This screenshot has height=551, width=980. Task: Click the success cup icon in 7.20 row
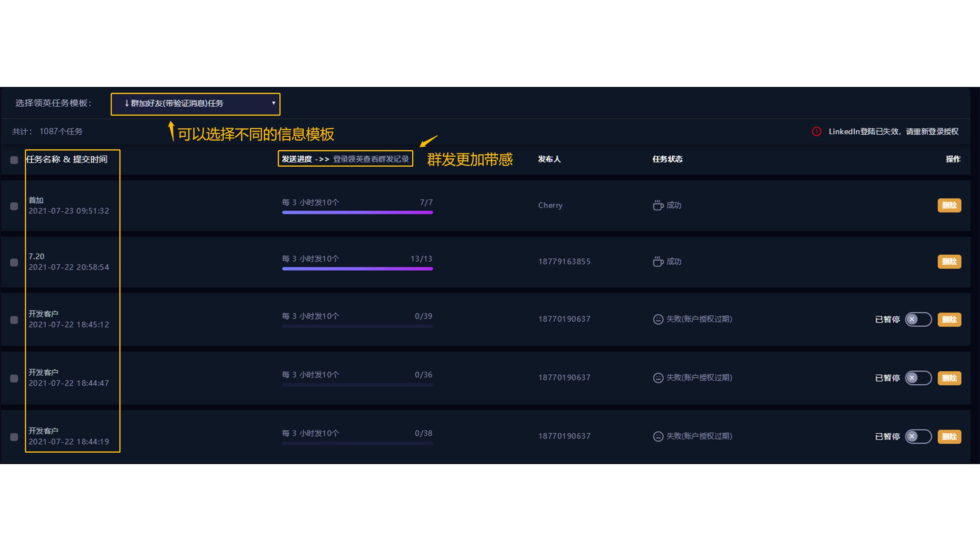[x=658, y=262]
